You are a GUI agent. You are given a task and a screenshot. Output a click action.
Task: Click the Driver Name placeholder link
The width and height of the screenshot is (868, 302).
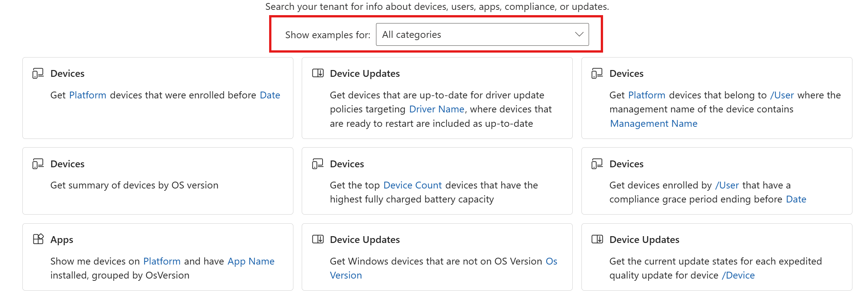(437, 109)
